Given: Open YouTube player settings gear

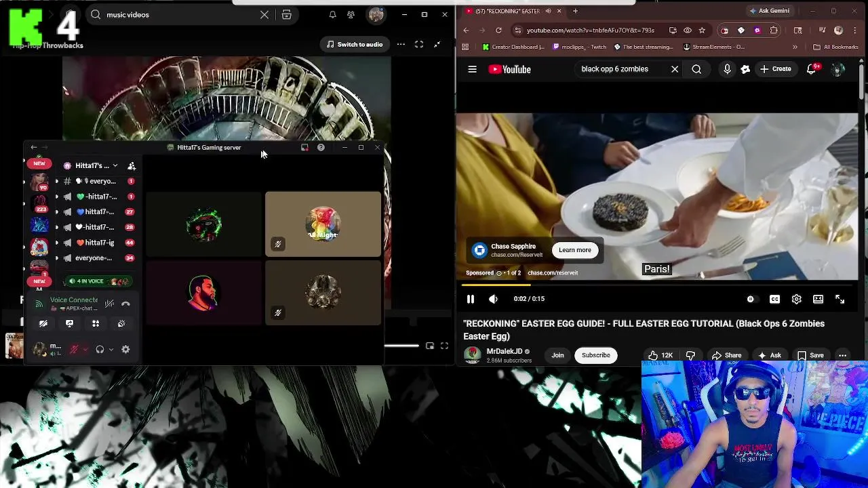Looking at the screenshot, I should (796, 299).
